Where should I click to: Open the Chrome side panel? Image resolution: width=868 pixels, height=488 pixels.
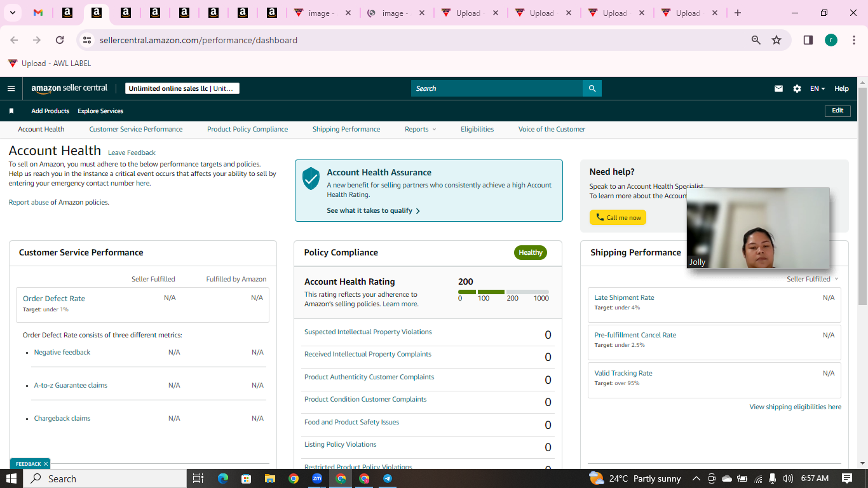(808, 40)
